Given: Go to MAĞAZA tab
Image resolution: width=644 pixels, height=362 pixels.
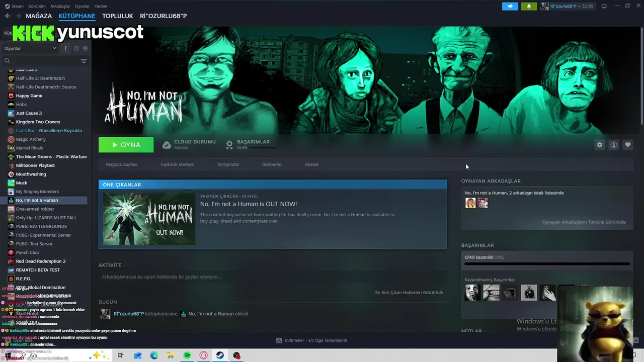Looking at the screenshot, I should [x=39, y=16].
